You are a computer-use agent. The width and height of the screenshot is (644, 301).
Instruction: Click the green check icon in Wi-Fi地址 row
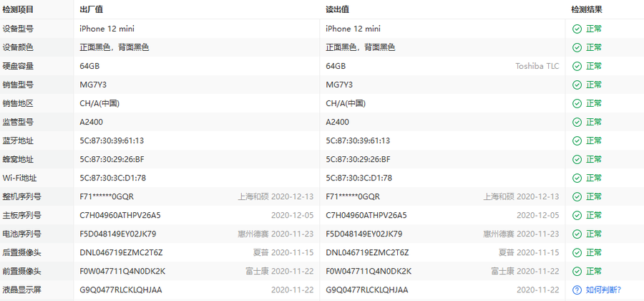[x=577, y=178]
